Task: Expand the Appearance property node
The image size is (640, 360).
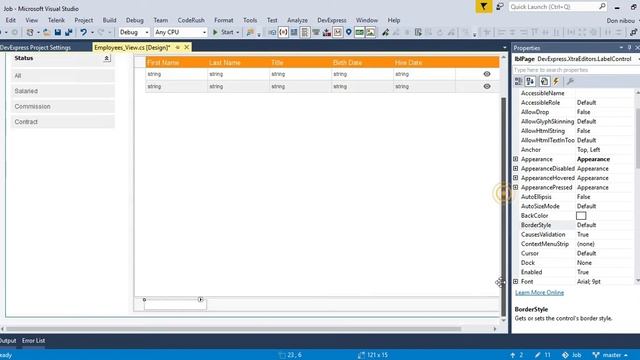Action: click(x=516, y=159)
